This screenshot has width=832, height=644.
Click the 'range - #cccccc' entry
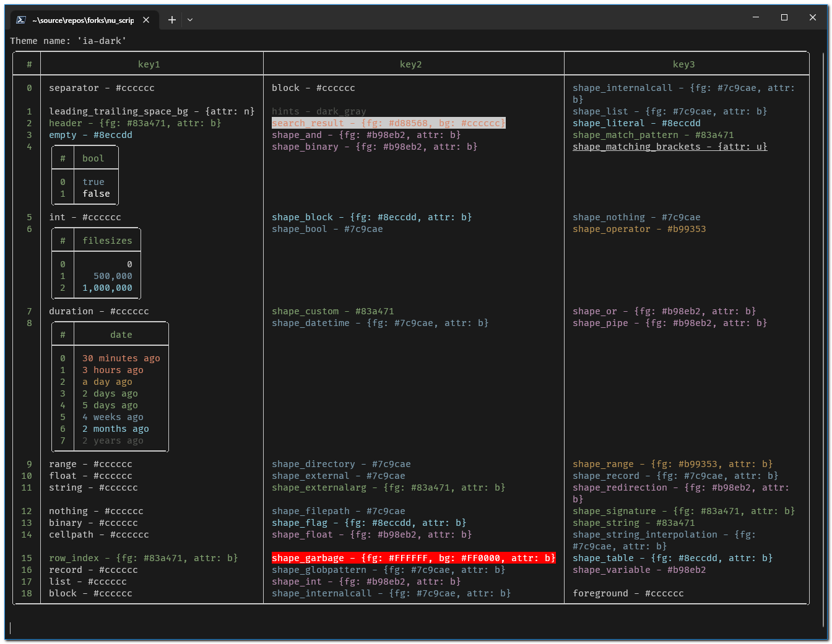click(x=91, y=464)
